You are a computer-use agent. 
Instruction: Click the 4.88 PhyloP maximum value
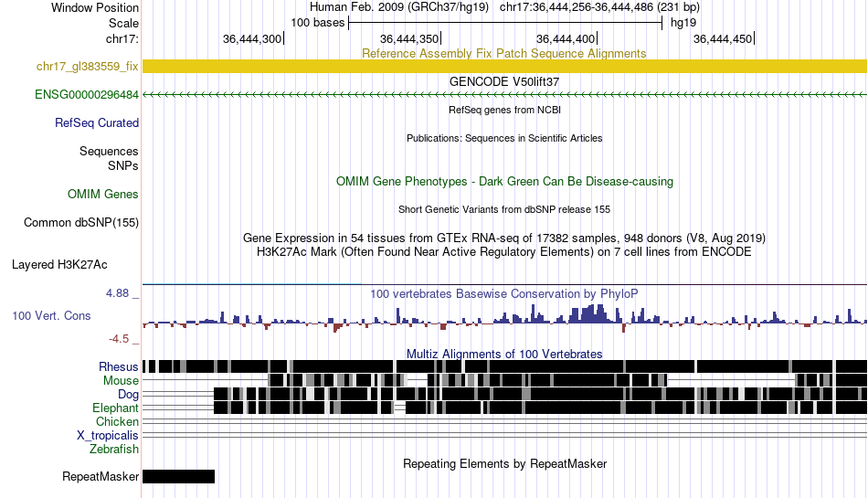pyautogui.click(x=117, y=292)
